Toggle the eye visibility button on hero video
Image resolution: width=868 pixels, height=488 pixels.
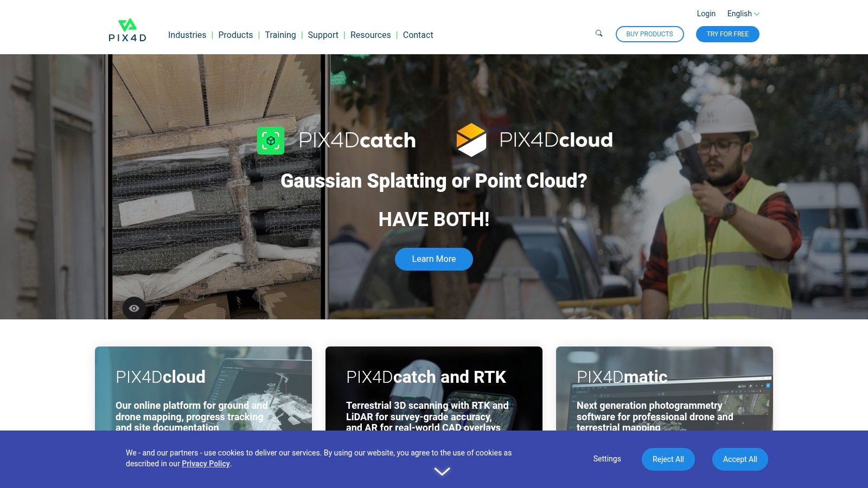(x=134, y=308)
